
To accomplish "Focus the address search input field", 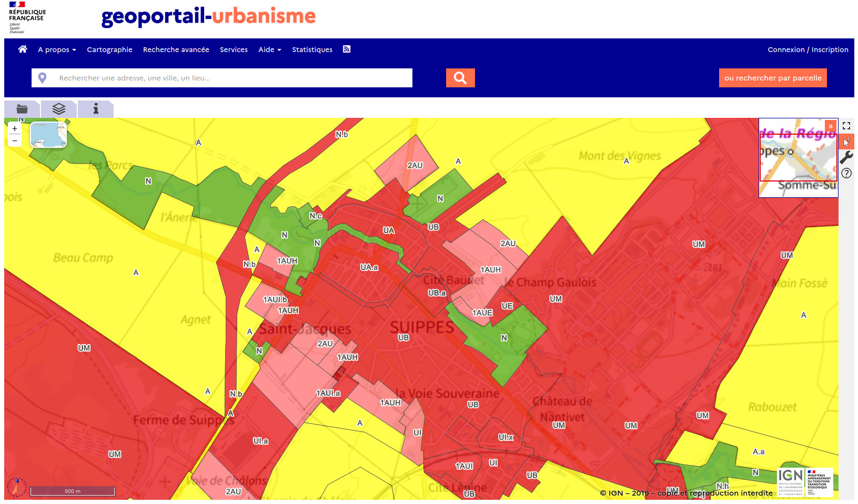I will pyautogui.click(x=231, y=78).
